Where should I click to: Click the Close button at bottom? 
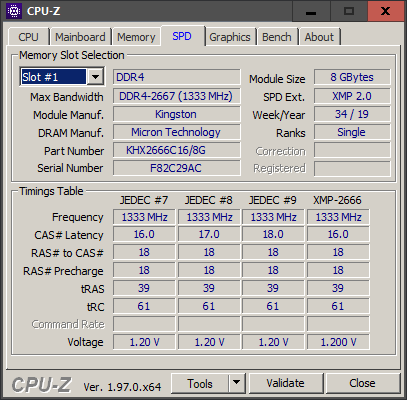point(362,383)
